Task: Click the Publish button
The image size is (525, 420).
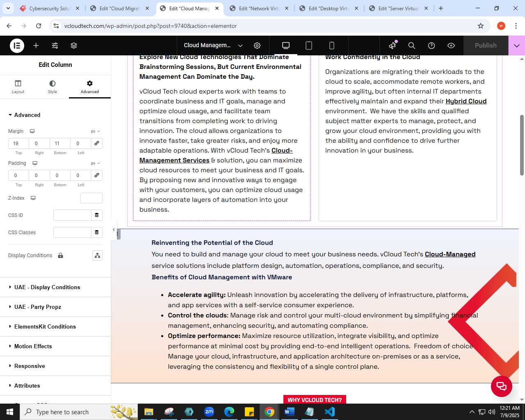Action: point(486,46)
